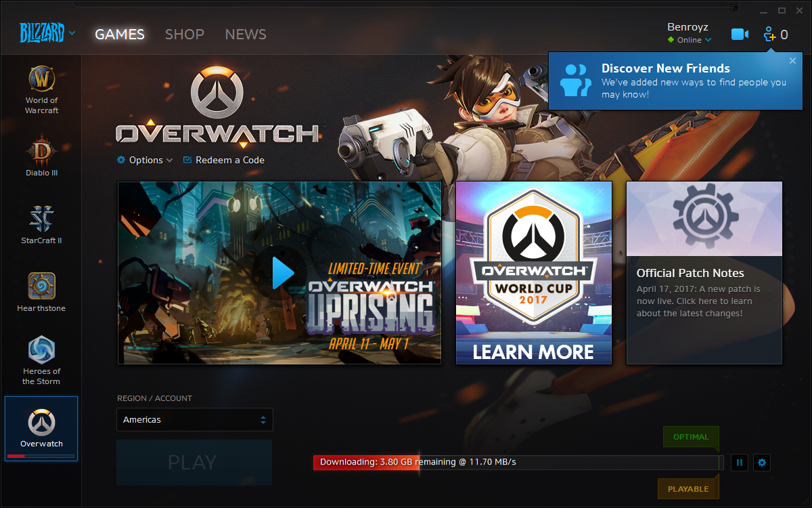
Task: Open StarCraft II game page
Action: point(41,224)
